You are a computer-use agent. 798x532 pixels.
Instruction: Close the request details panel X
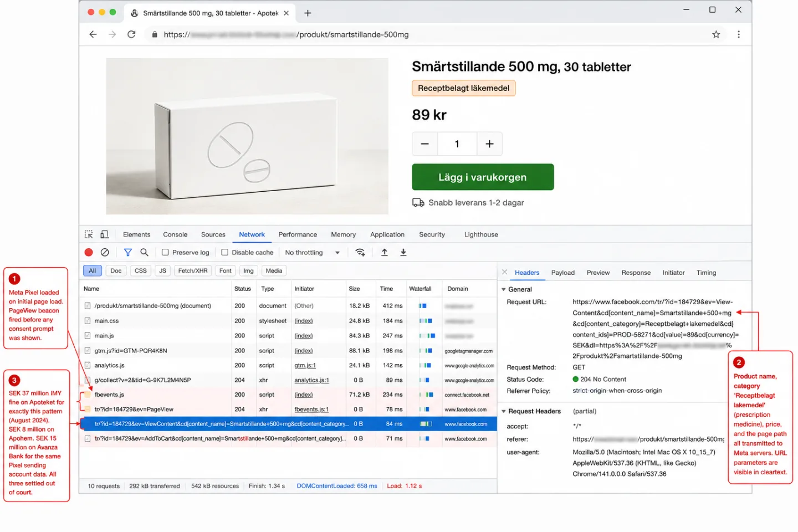[504, 272]
